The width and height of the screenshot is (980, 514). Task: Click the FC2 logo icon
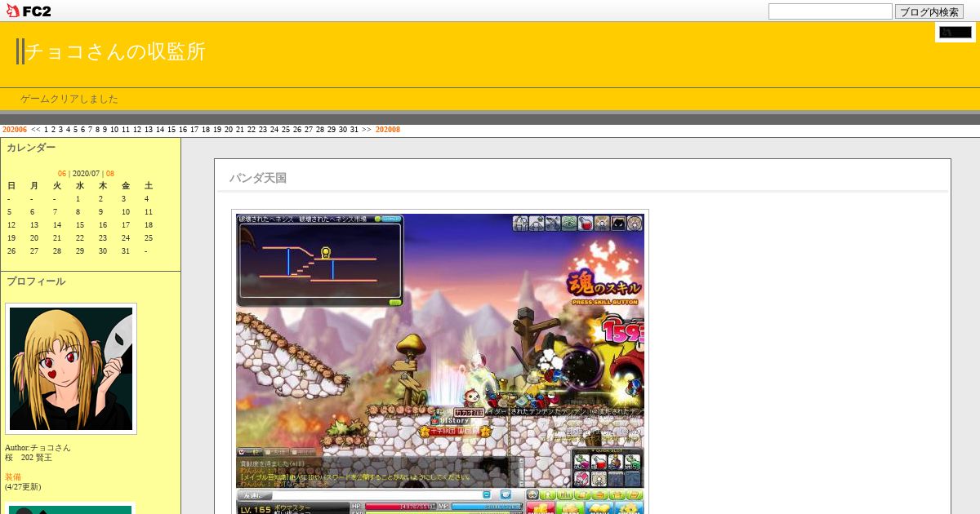(29, 11)
